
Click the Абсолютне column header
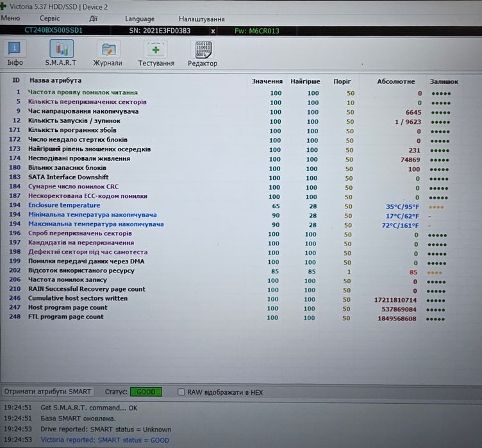pos(396,81)
